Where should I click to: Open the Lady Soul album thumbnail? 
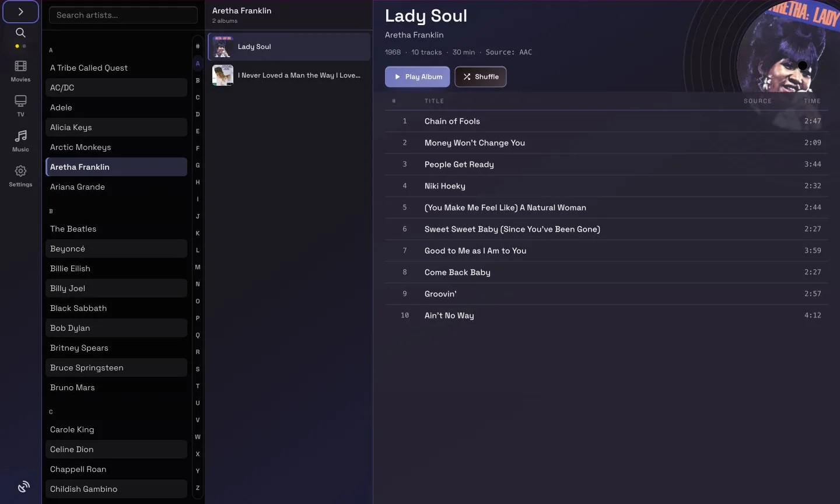coord(222,47)
